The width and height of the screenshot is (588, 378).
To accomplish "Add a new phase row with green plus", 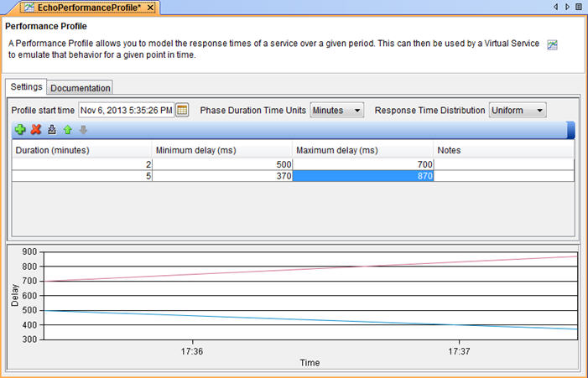I will [20, 130].
